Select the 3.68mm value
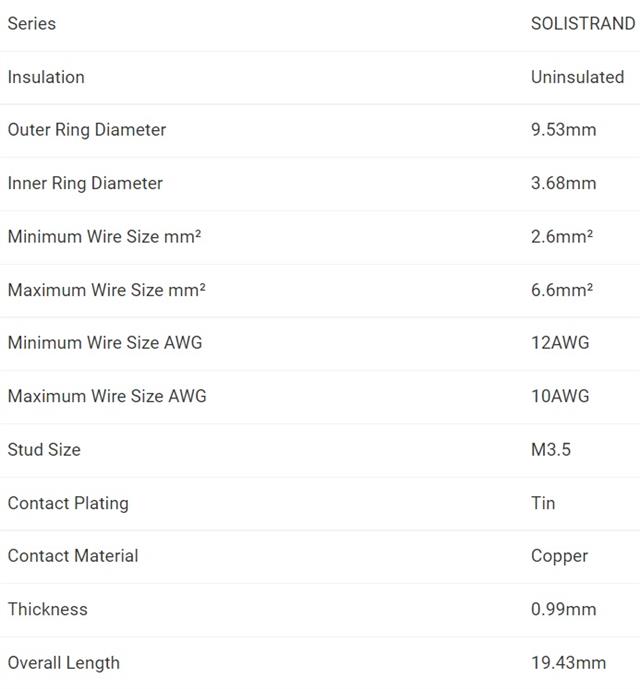Viewport: 640px width, 689px height. click(x=564, y=183)
